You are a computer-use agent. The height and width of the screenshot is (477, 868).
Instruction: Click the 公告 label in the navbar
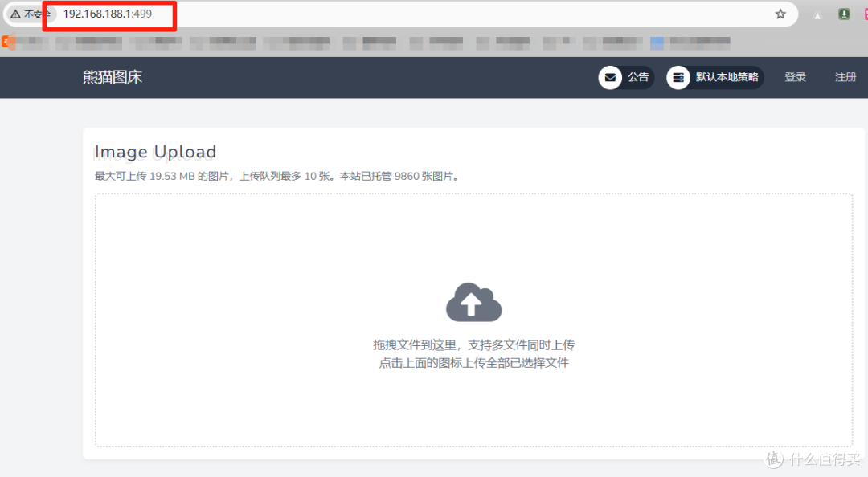point(637,77)
